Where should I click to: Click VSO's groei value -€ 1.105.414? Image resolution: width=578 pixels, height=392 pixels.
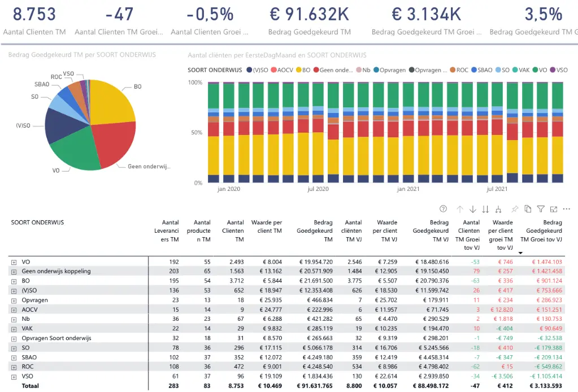coord(546,376)
